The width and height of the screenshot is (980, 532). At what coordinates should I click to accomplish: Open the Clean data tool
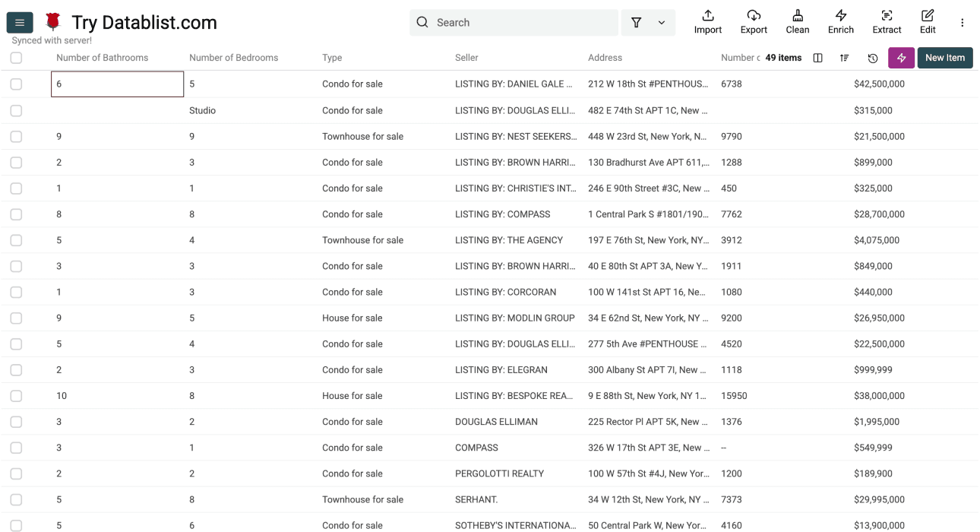coord(797,22)
